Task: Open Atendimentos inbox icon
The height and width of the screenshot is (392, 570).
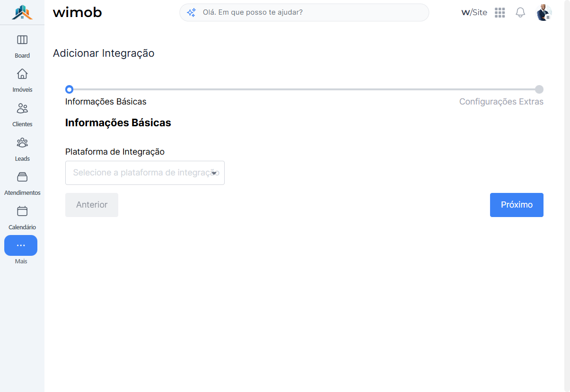Action: coord(22,177)
